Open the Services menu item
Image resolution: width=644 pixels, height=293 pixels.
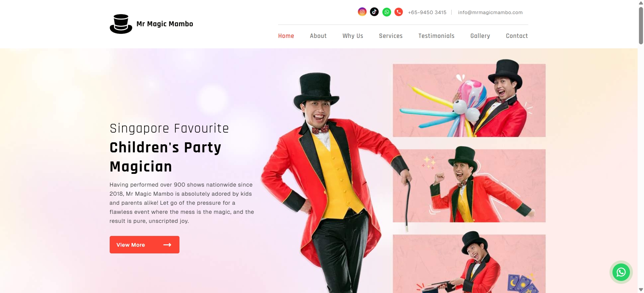tap(391, 36)
